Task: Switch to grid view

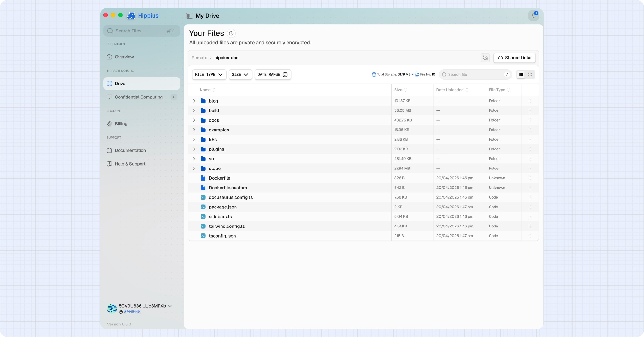Action: (530, 74)
